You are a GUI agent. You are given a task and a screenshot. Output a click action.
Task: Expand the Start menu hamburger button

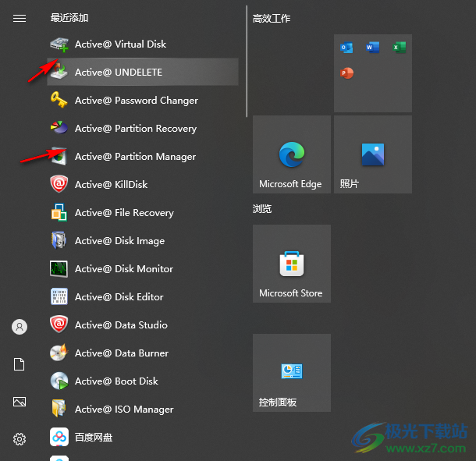(x=20, y=19)
